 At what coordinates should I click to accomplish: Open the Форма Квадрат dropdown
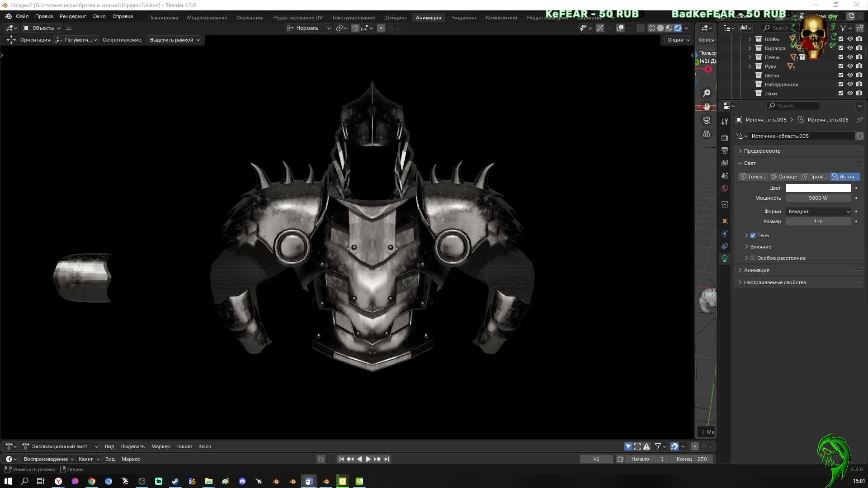819,211
